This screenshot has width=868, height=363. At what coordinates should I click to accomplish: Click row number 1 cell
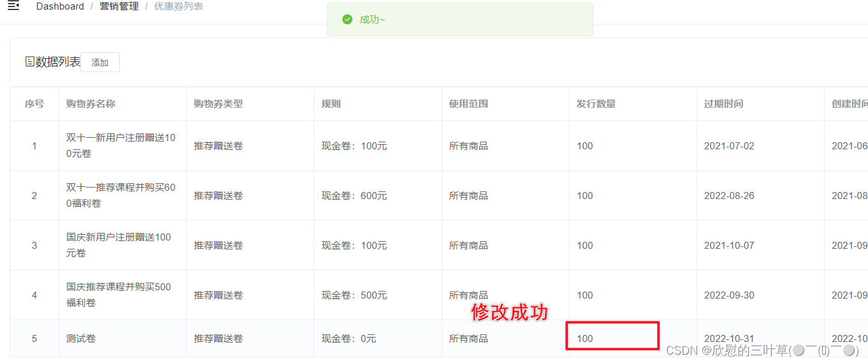click(34, 146)
